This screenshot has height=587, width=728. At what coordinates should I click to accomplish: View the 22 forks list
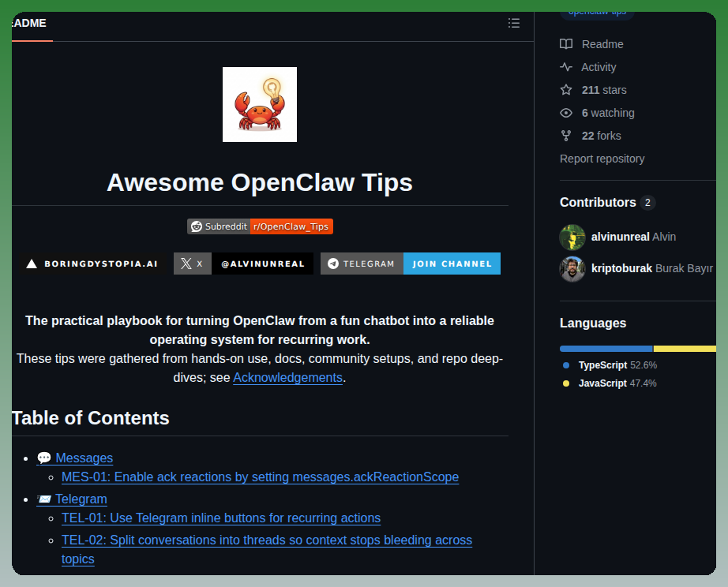(601, 136)
